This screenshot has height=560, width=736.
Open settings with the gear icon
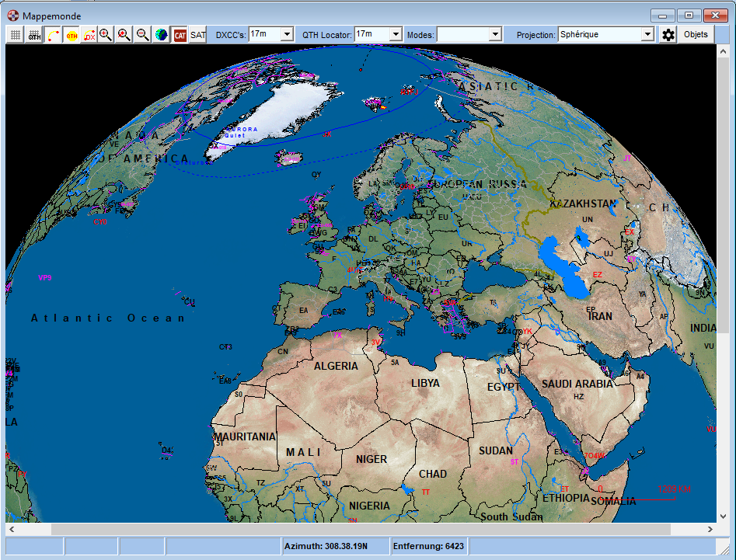click(668, 35)
